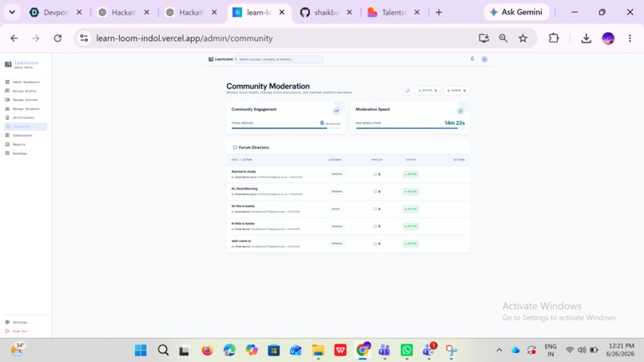Open the Chrome three-dot menu
The image size is (644, 362).
(x=630, y=38)
